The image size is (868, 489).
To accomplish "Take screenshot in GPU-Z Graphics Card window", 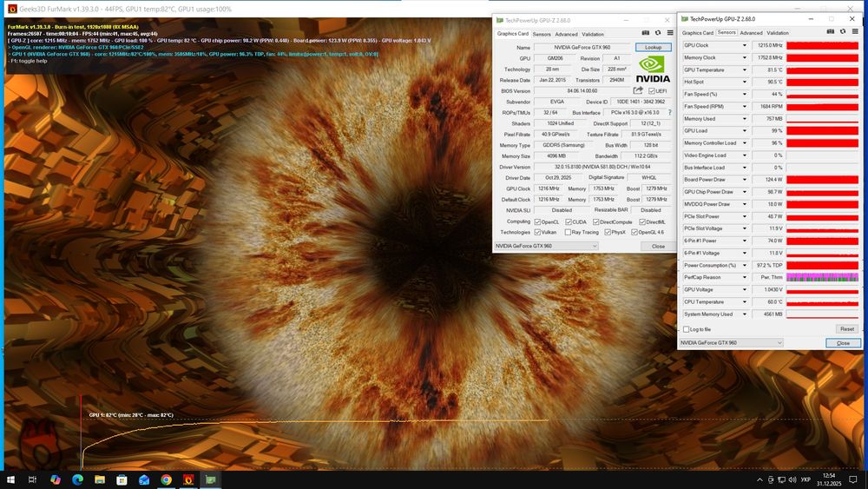I will point(646,33).
